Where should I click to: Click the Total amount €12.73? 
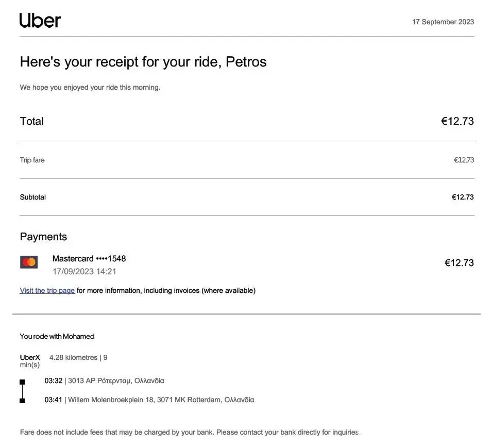[x=457, y=122]
